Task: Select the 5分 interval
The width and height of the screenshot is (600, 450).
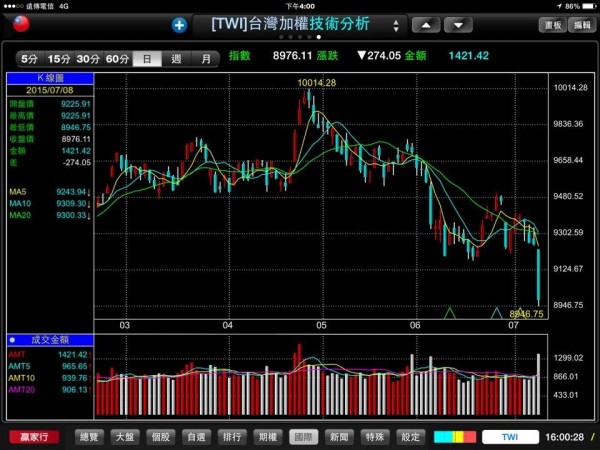Action: click(30, 59)
